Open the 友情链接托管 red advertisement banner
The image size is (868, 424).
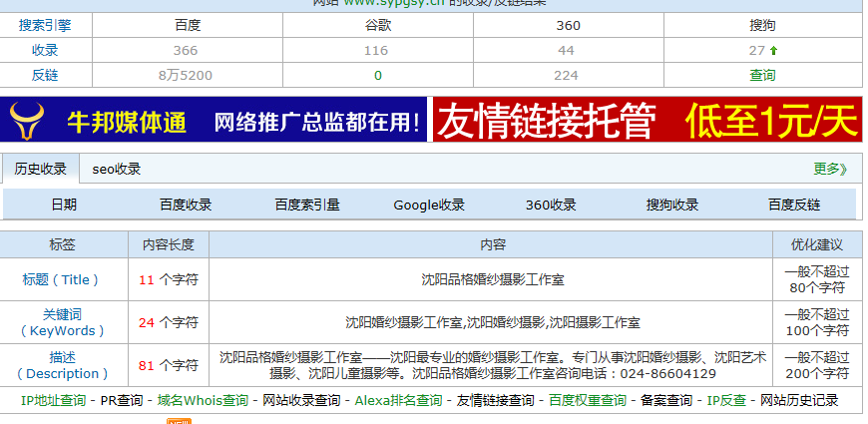coord(648,120)
